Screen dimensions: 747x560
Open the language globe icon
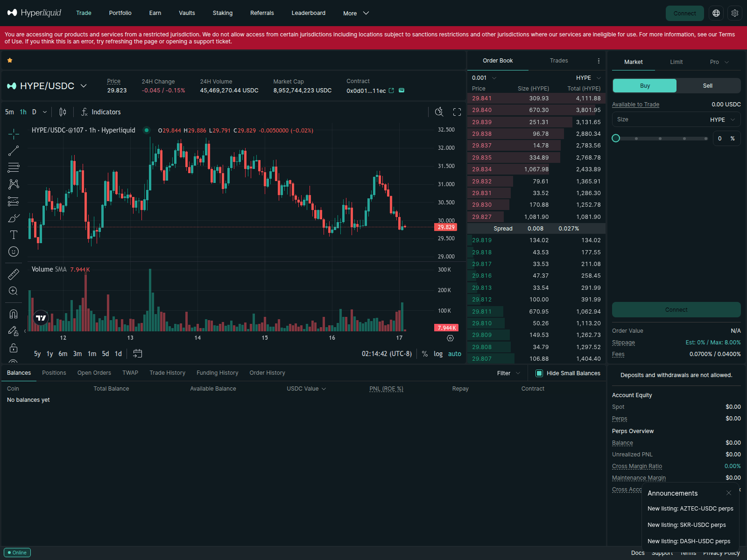pos(716,13)
